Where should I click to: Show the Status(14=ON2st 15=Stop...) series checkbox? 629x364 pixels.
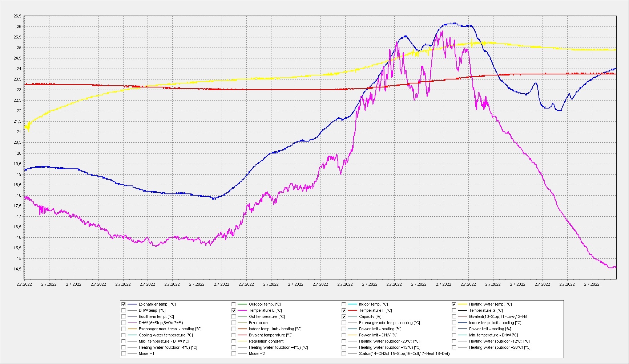(344, 353)
